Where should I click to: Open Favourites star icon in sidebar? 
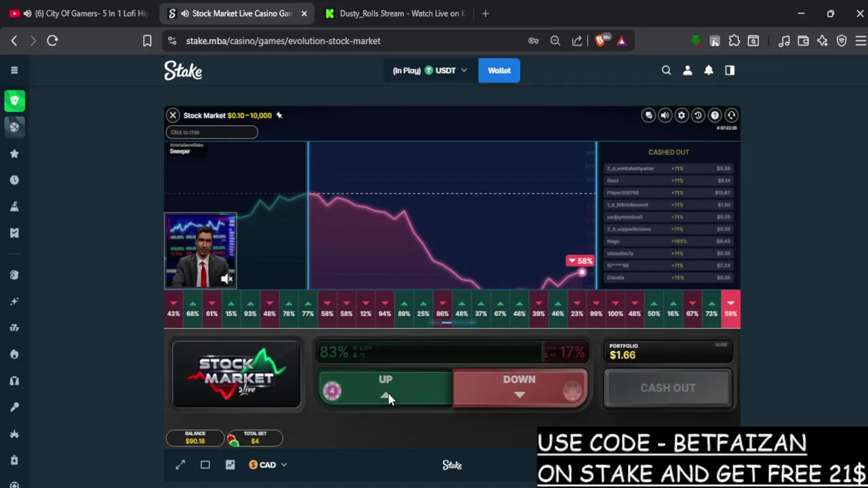tap(14, 154)
